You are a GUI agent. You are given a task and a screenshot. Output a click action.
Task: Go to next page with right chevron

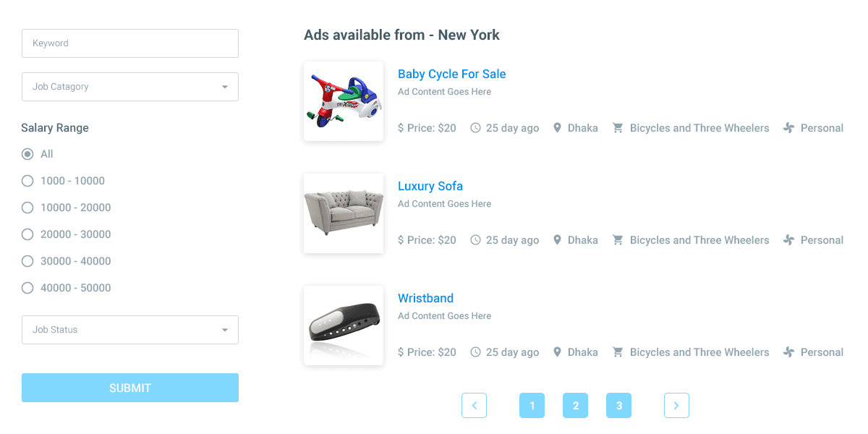click(676, 406)
